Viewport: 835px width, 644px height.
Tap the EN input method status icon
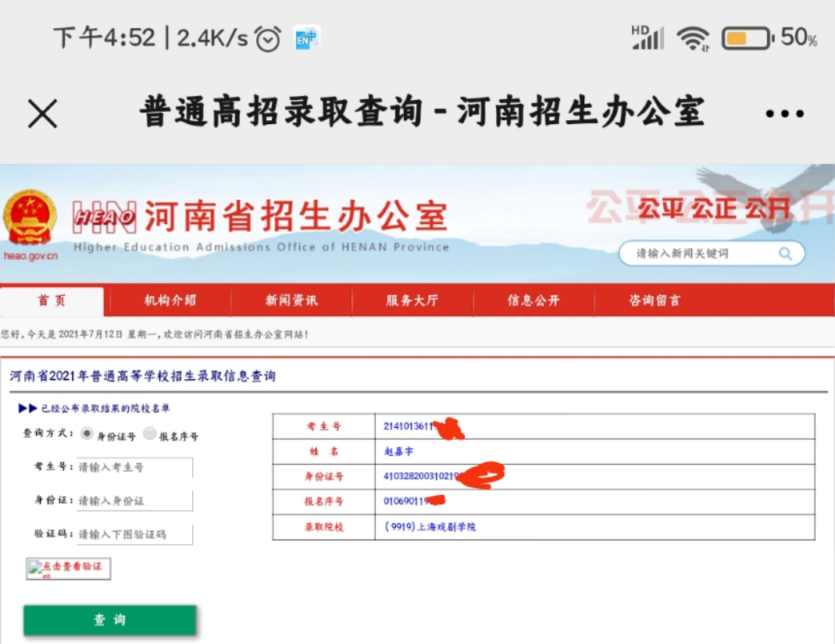tap(307, 38)
